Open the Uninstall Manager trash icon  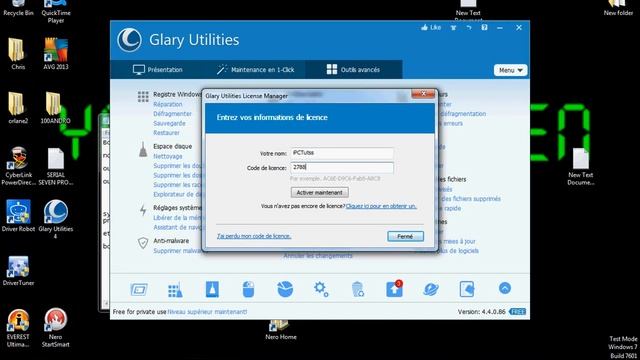(x=358, y=289)
